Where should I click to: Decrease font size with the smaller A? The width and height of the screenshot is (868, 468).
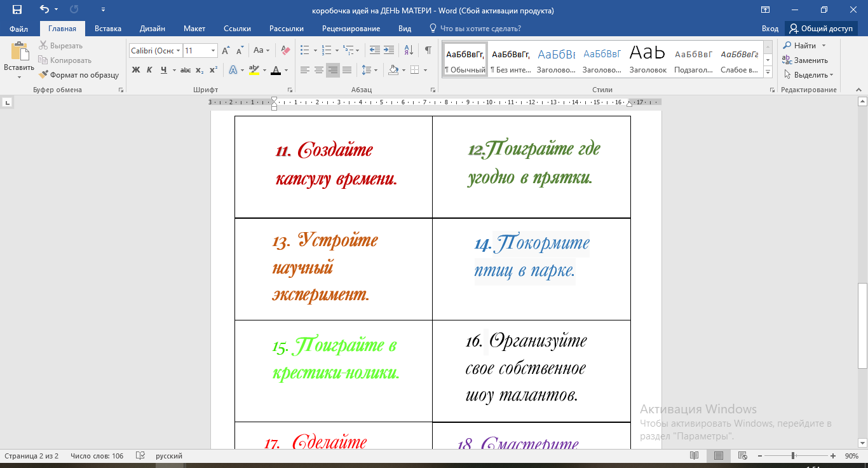point(240,50)
